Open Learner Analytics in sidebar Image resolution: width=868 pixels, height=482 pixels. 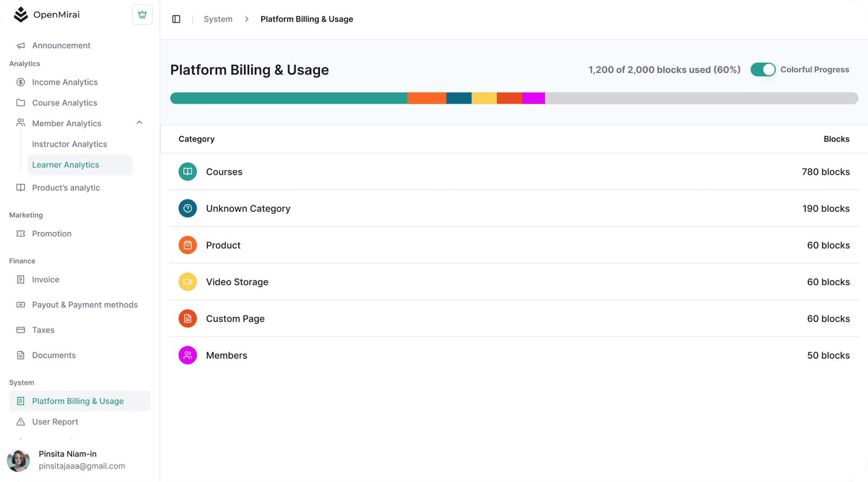coord(66,165)
